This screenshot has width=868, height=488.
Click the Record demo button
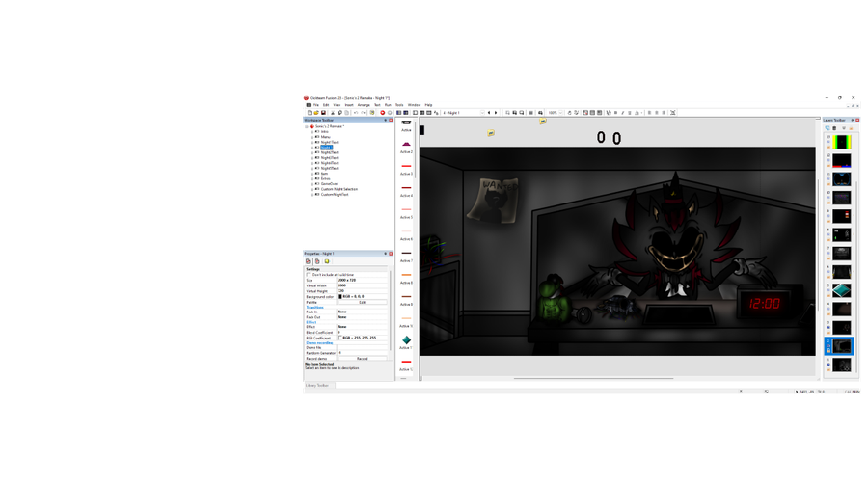[x=362, y=359]
